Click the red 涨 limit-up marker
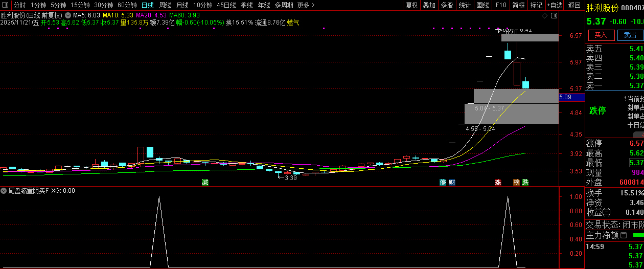Viewport: 644px width, 269px height. pos(498,182)
